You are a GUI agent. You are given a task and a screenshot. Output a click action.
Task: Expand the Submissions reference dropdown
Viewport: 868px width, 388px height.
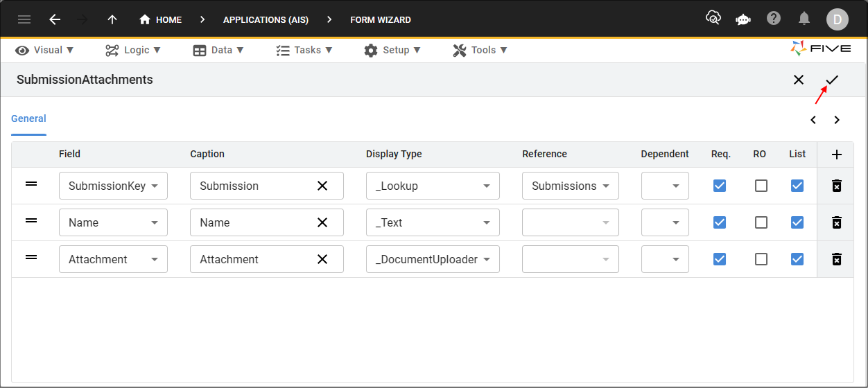click(570, 186)
